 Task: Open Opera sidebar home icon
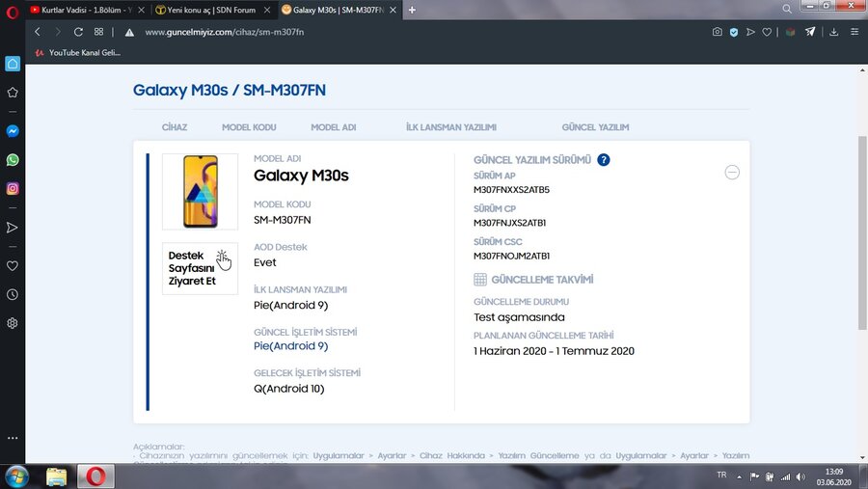pyautogui.click(x=13, y=64)
